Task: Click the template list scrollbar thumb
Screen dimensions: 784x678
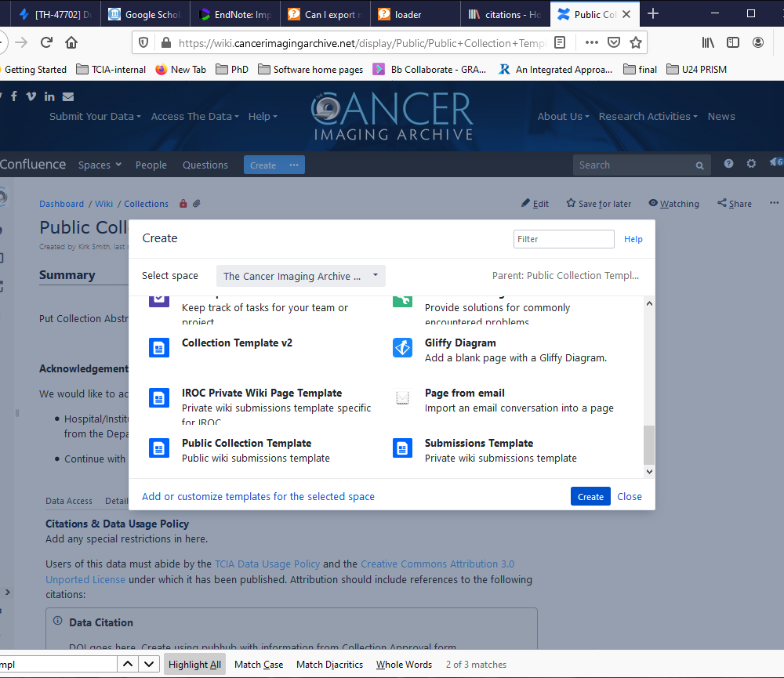Action: [x=649, y=445]
